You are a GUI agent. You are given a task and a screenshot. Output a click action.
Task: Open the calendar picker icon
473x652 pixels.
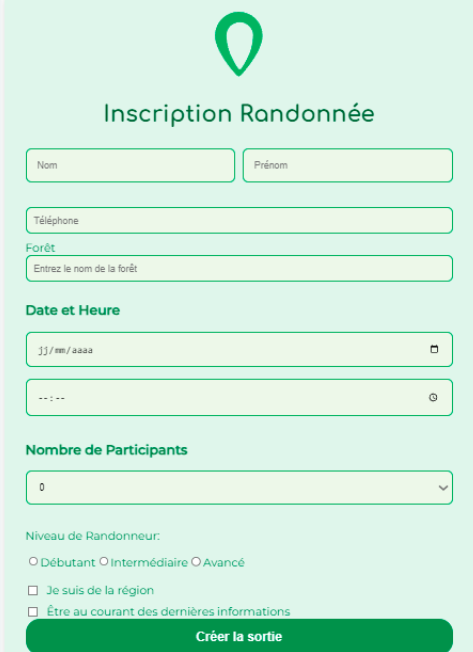click(434, 349)
